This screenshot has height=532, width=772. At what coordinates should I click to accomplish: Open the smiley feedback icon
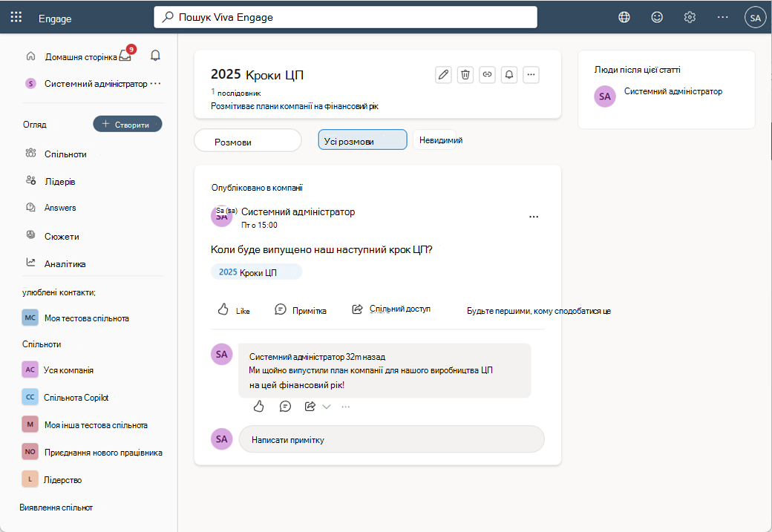coord(657,17)
